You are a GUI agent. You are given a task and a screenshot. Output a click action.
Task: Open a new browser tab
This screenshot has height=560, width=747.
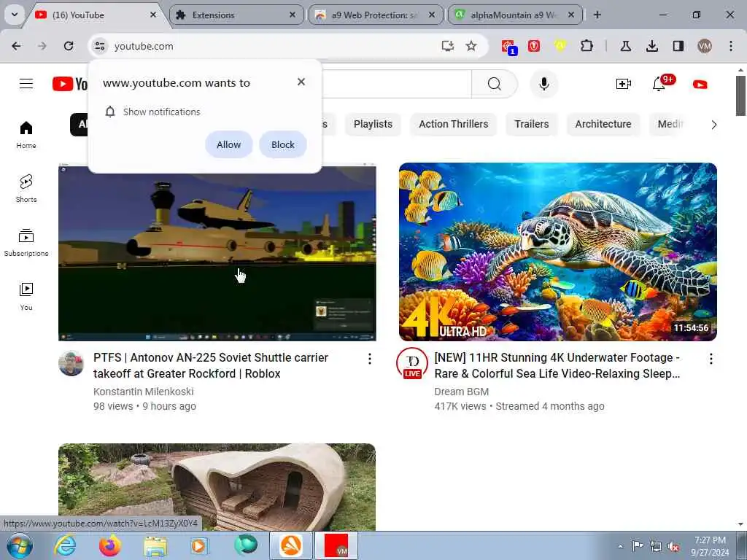[597, 15]
